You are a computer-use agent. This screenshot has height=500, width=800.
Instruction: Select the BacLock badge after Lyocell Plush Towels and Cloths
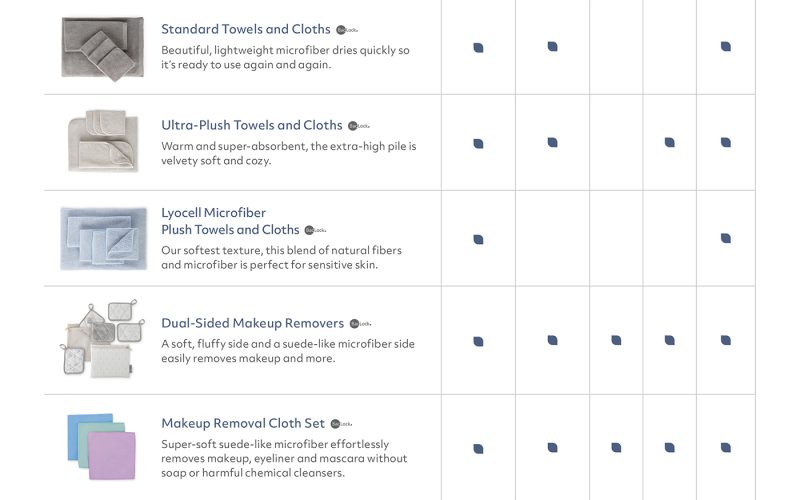tap(314, 230)
